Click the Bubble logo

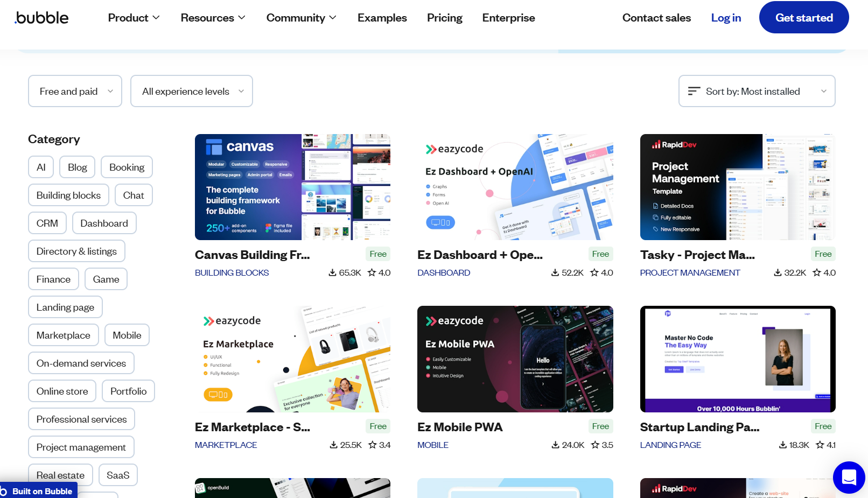click(x=41, y=18)
